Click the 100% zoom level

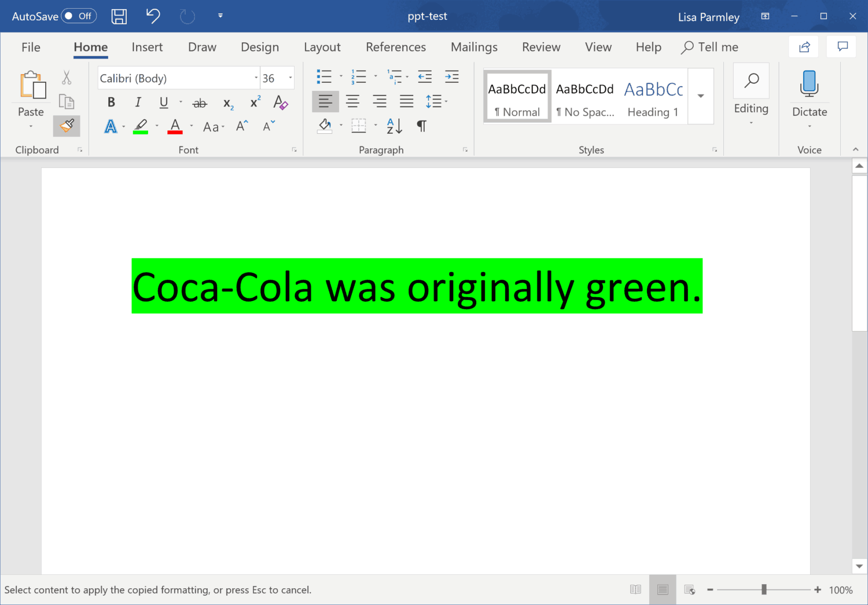840,590
